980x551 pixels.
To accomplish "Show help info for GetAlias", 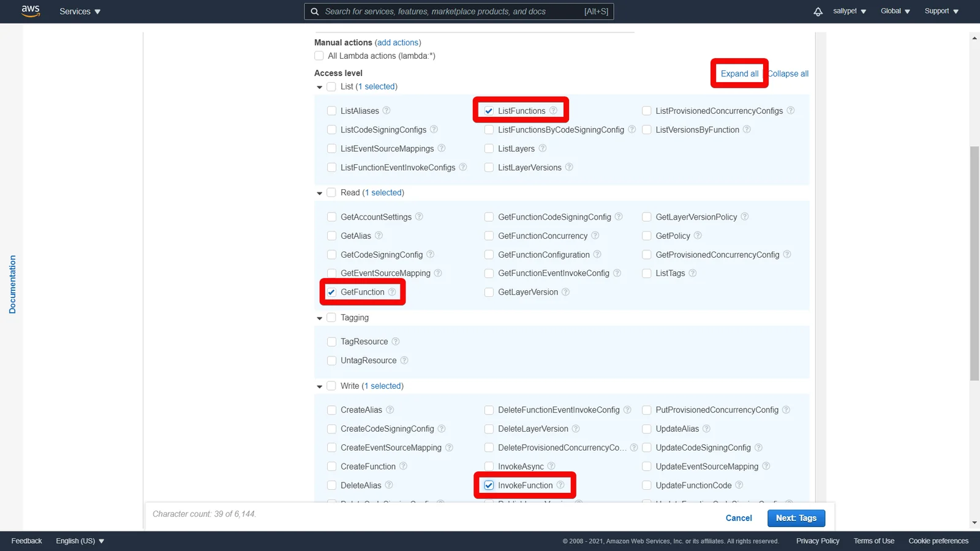I will [x=379, y=236].
